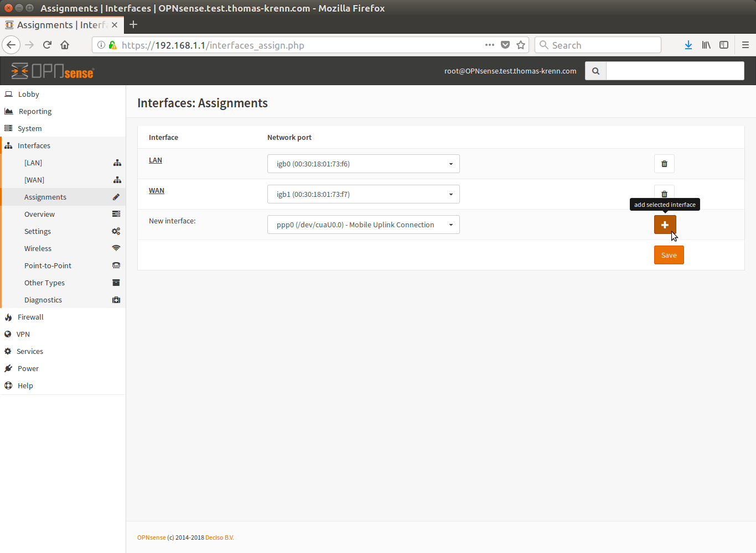Open the WAN network port dropdown
Viewport: 756px width, 553px height.
pyautogui.click(x=363, y=194)
